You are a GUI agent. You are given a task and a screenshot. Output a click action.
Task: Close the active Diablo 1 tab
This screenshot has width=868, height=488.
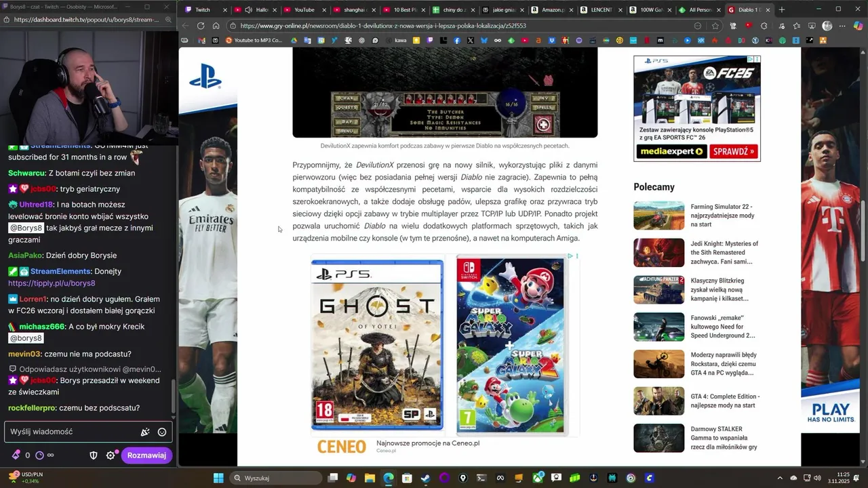768,9
